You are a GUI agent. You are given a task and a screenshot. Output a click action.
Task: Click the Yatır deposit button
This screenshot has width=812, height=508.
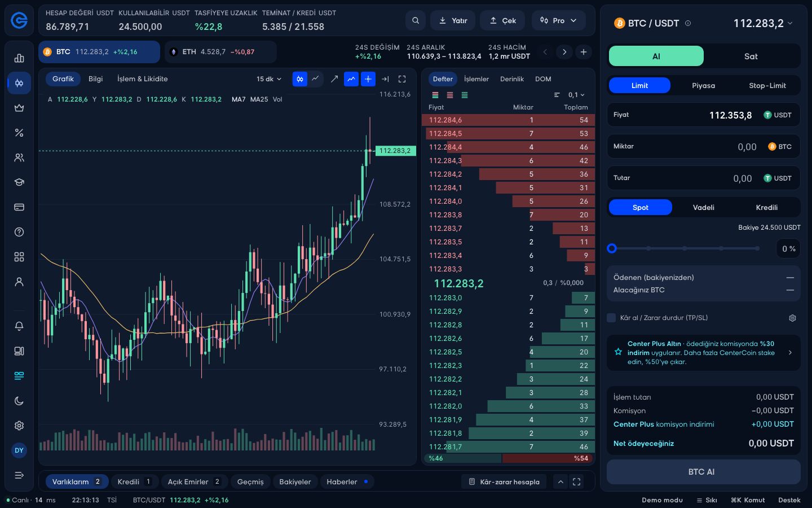click(x=453, y=20)
